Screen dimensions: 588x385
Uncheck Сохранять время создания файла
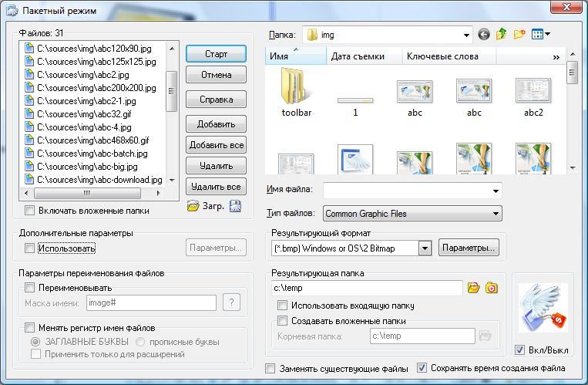(x=422, y=367)
